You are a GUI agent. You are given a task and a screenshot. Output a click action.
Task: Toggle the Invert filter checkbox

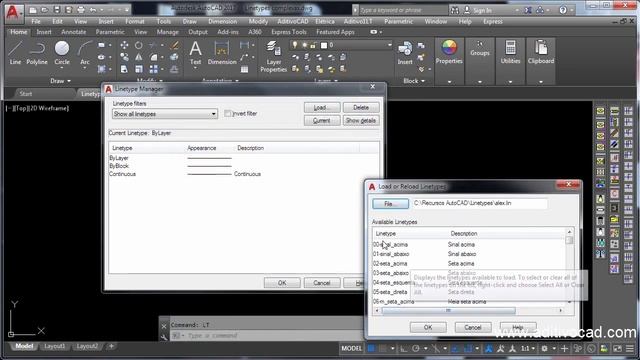(x=228, y=113)
